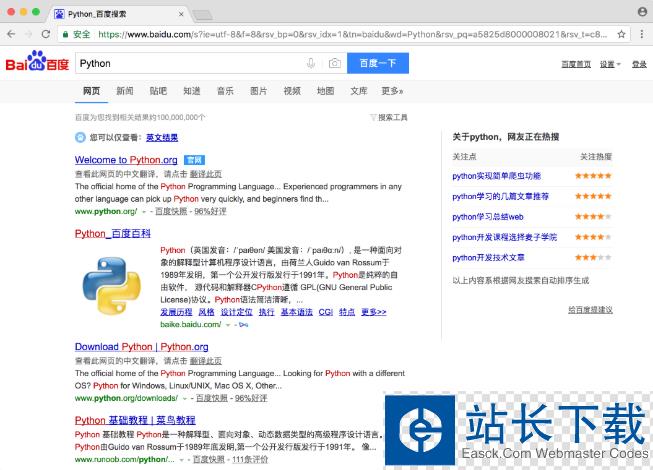Open Welcome to Python.org result
653x470 pixels.
[x=126, y=160]
